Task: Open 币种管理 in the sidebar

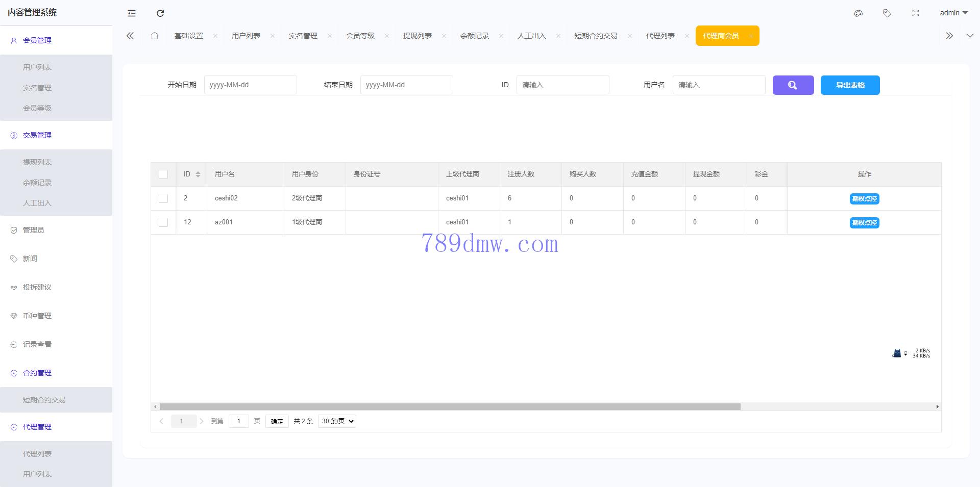Action: (x=37, y=316)
